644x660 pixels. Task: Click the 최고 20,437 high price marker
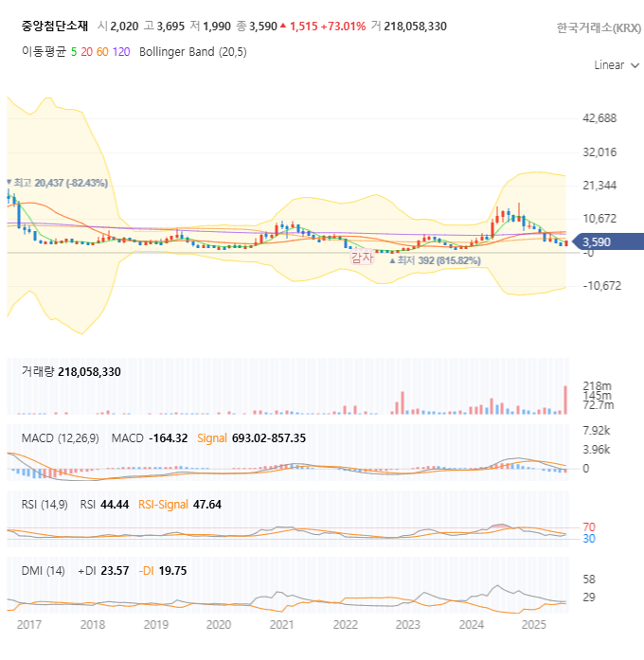(58, 183)
